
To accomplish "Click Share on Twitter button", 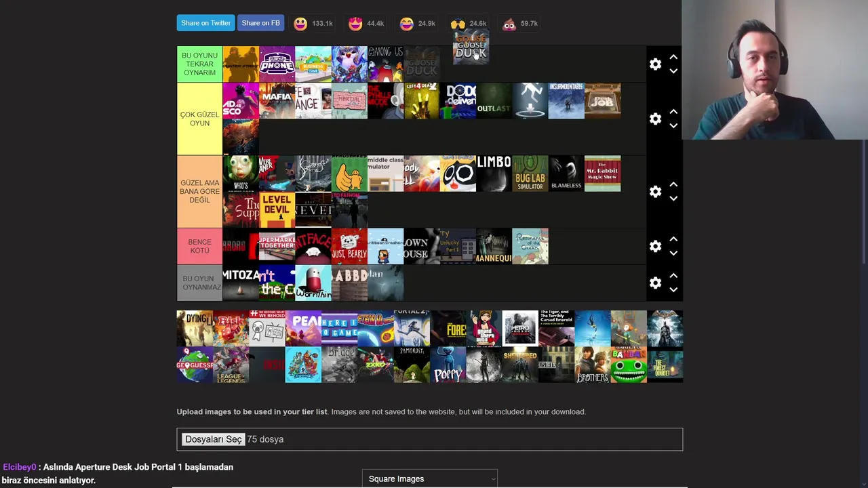I will [x=205, y=23].
